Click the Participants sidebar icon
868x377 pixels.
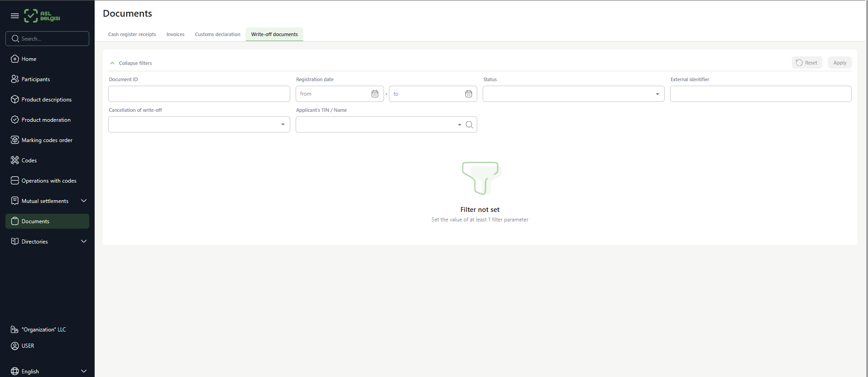coord(15,79)
